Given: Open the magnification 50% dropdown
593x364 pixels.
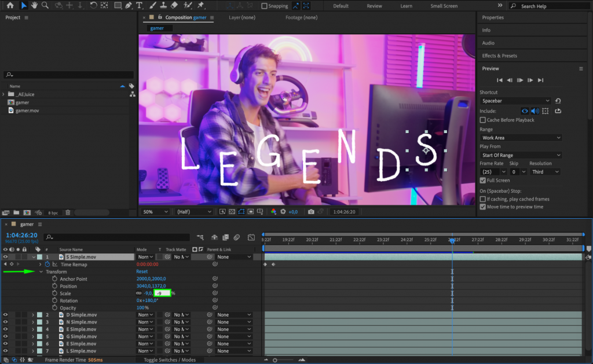Looking at the screenshot, I should coord(155,211).
